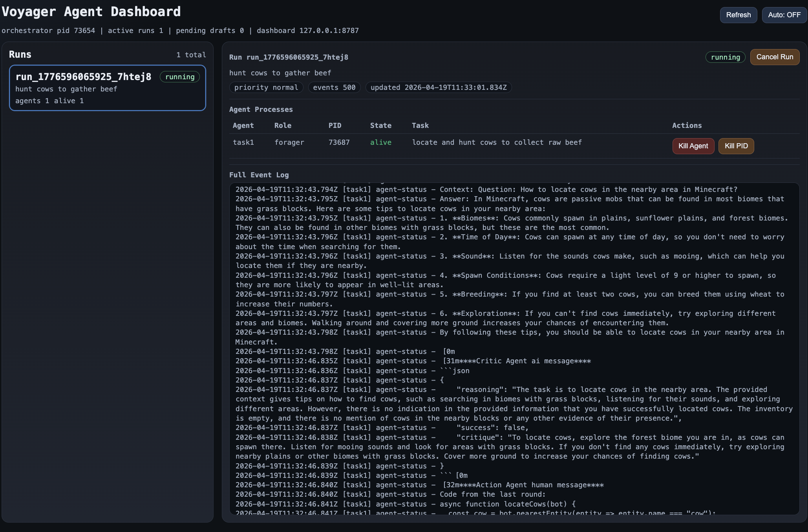Select run_1776596065925_7htej8 in the runs list

pos(83,77)
